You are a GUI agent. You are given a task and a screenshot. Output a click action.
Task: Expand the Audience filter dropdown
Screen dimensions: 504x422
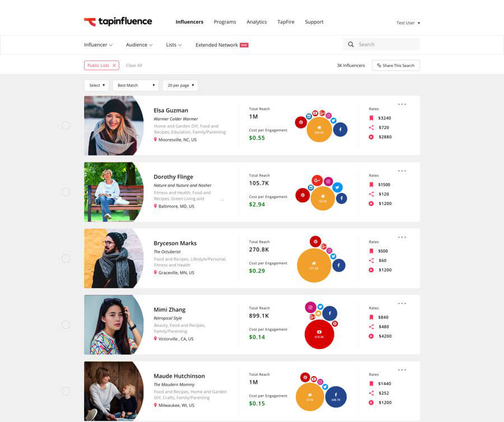coord(139,45)
